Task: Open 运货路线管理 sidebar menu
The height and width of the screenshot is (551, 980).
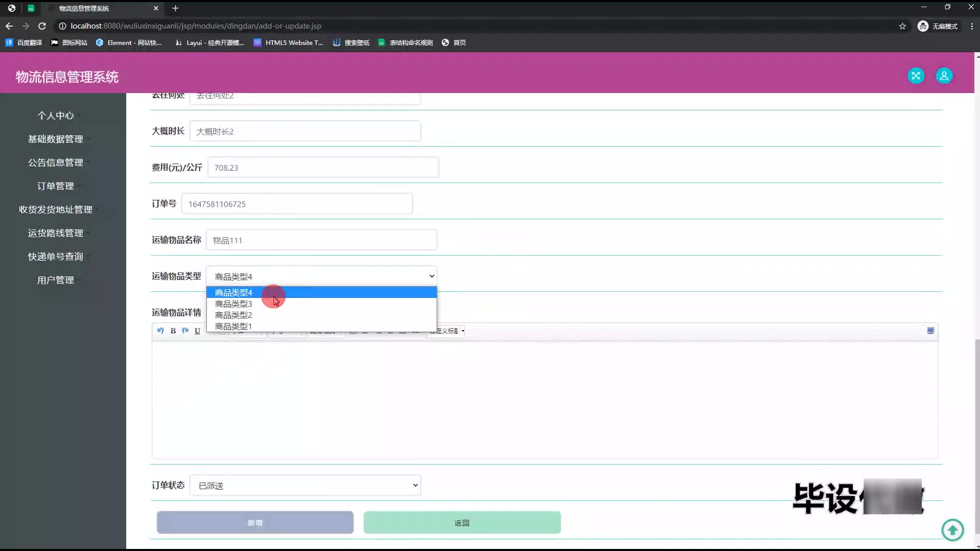Action: pos(56,233)
